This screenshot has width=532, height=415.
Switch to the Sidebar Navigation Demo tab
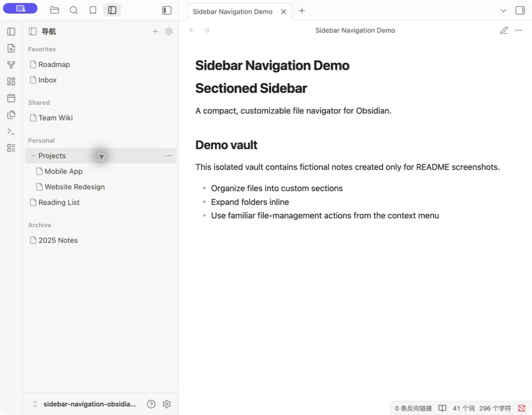click(232, 11)
